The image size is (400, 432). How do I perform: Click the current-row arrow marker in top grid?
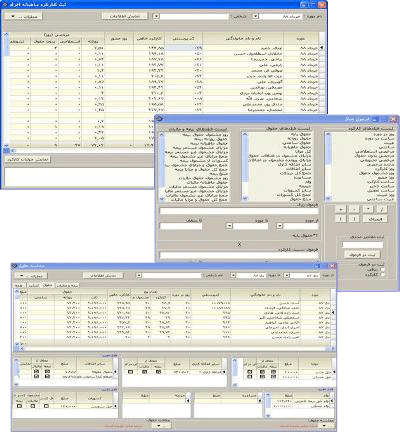[322, 48]
